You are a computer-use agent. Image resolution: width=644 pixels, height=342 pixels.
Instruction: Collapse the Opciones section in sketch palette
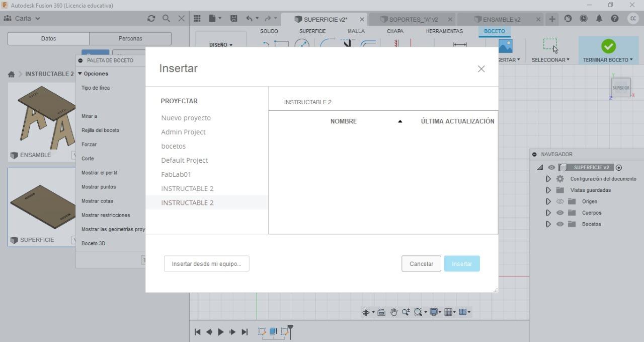[x=80, y=74]
